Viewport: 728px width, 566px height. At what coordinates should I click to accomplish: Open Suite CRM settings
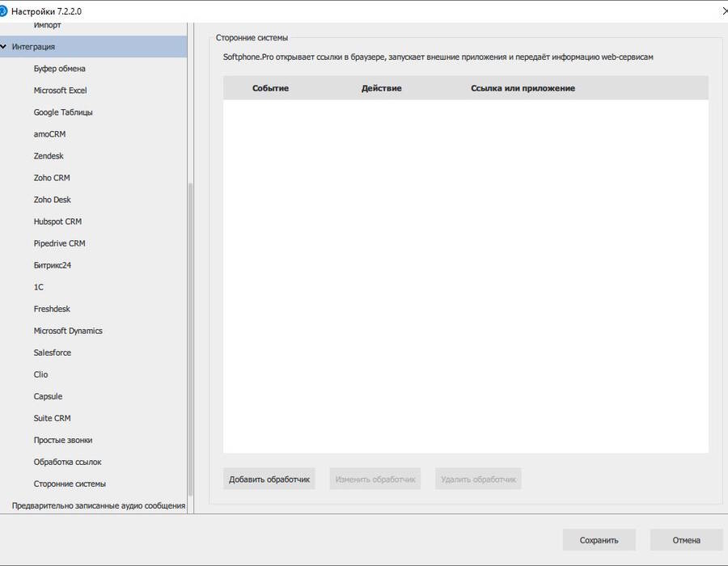click(x=52, y=418)
